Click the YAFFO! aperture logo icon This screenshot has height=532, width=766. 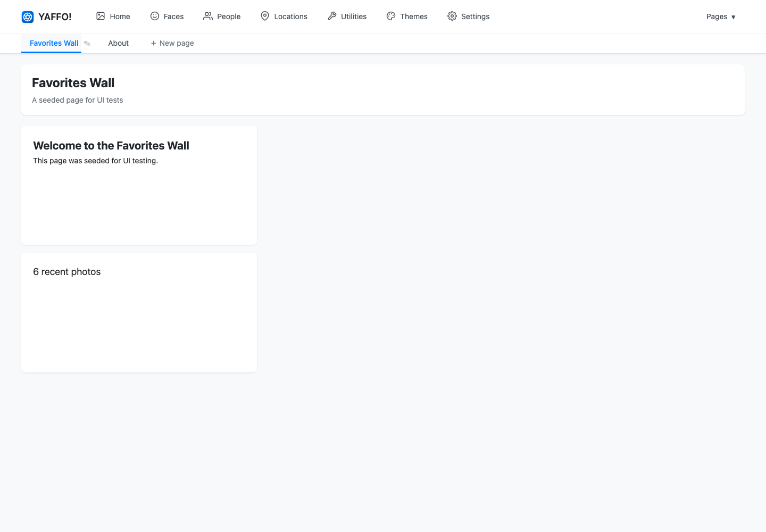[x=28, y=17]
